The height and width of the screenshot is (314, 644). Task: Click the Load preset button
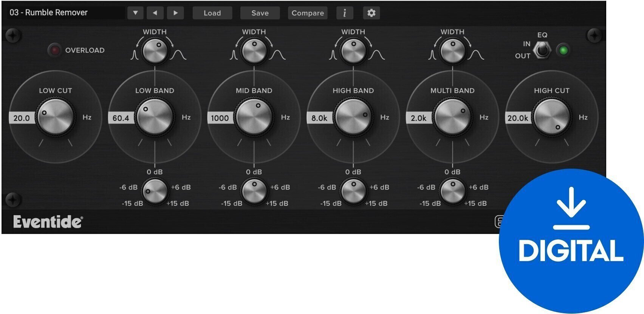tap(212, 13)
